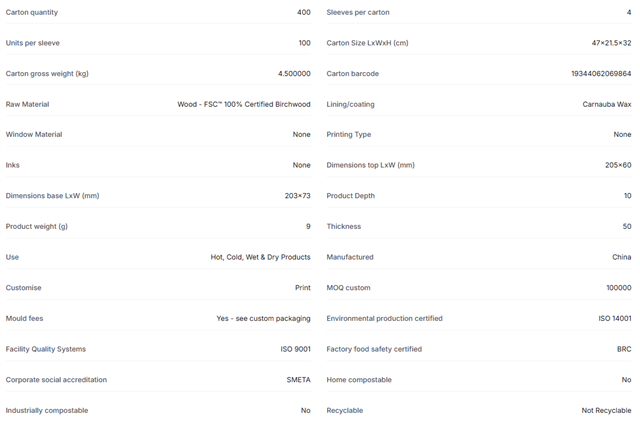640x421 pixels.
Task: Select the Raw Material FSC Certified Birchwood text
Action: [x=244, y=104]
